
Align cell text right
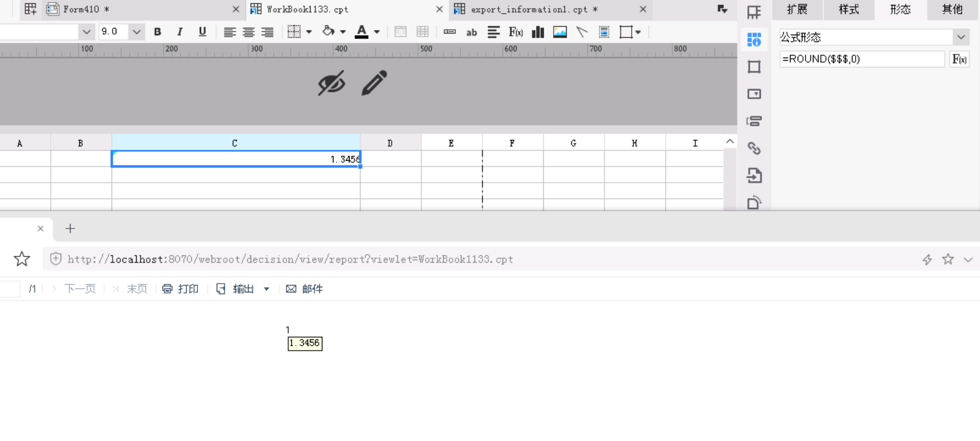267,32
